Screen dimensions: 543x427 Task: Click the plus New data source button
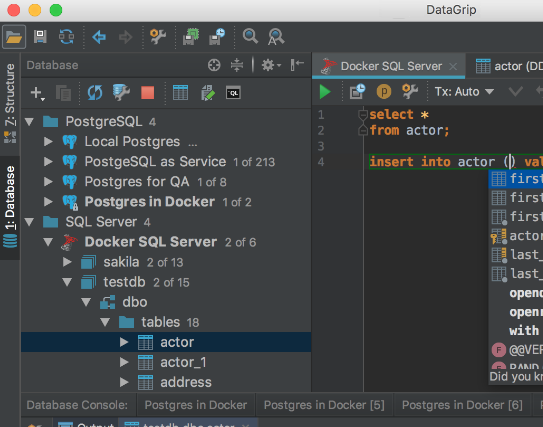[x=37, y=93]
